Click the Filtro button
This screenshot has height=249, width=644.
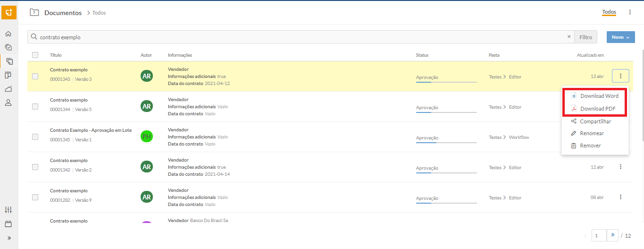pos(585,37)
